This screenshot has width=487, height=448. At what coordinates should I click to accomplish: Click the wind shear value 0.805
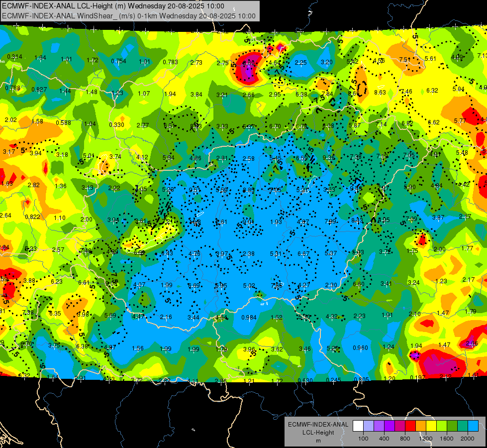point(362,379)
